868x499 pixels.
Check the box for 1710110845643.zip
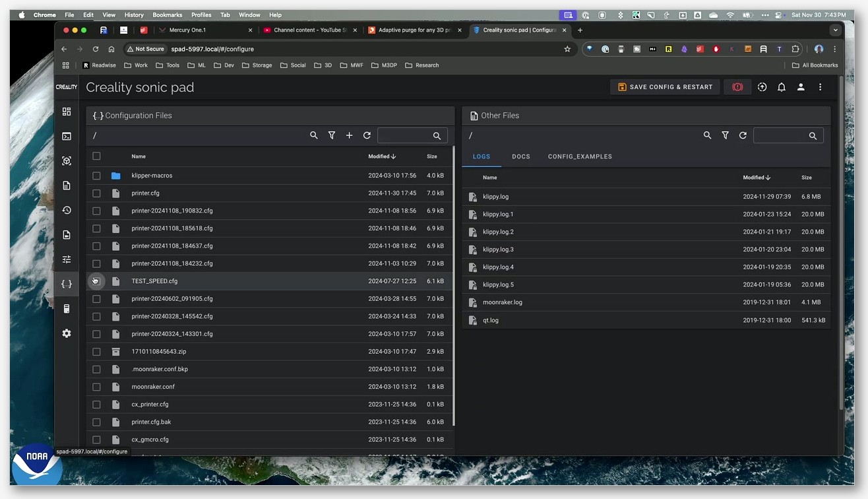(x=96, y=352)
